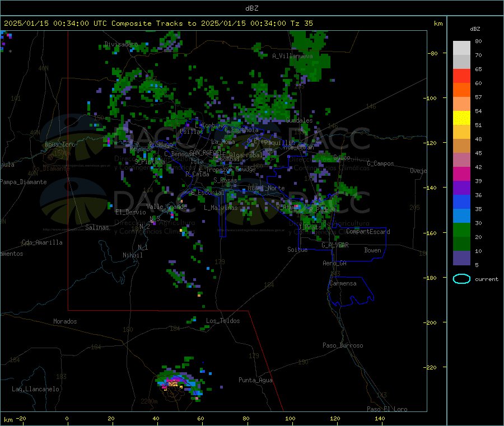504x426 pixels.
Task: Click the 'A_Villanueva' map label
Action: coord(292,56)
